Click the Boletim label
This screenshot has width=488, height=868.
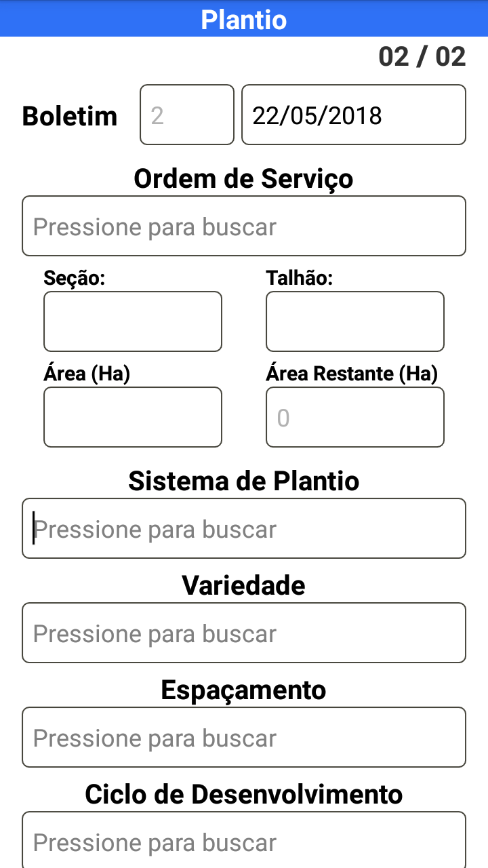point(70,116)
